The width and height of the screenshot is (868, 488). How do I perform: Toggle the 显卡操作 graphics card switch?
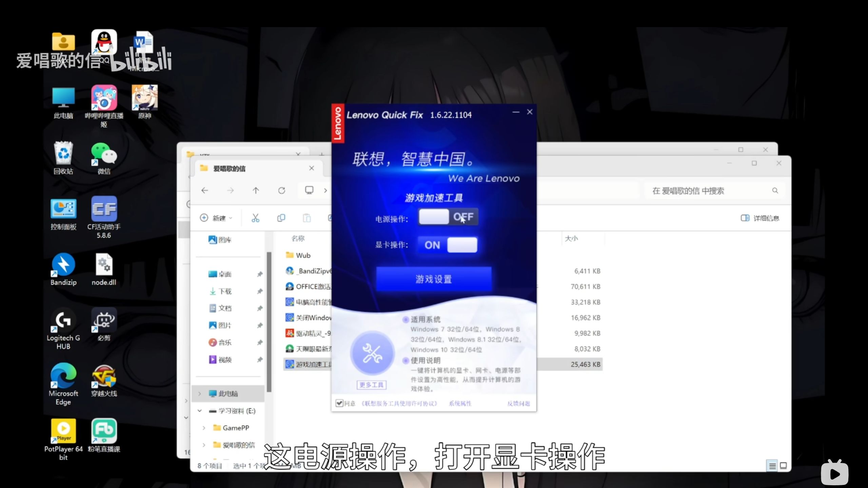(448, 245)
